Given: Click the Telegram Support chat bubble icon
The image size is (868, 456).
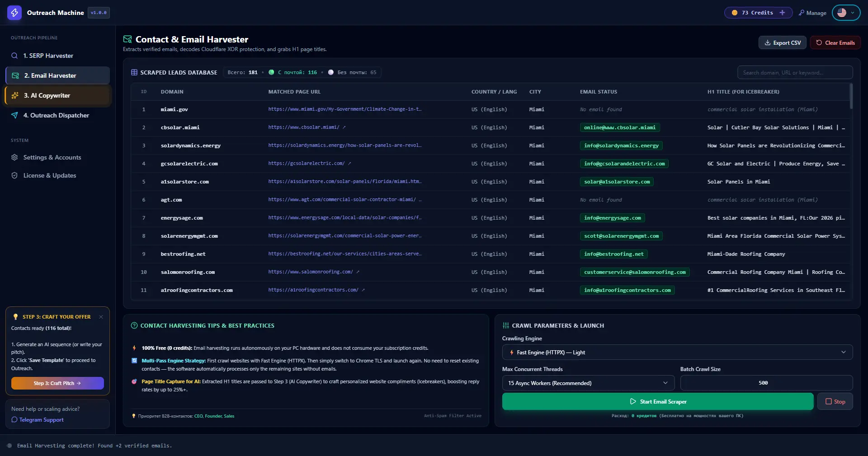Looking at the screenshot, I should (14, 420).
